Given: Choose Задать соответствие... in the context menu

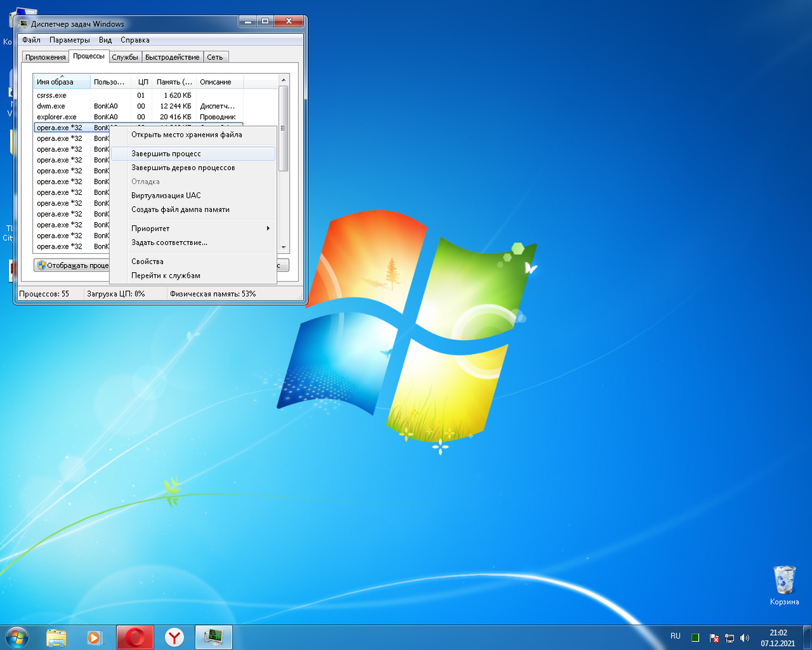Looking at the screenshot, I should (x=194, y=242).
